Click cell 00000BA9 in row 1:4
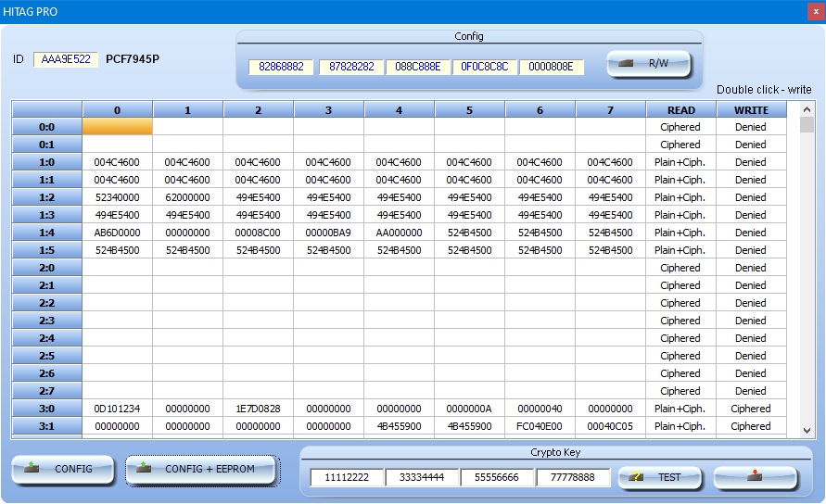 pyautogui.click(x=329, y=233)
